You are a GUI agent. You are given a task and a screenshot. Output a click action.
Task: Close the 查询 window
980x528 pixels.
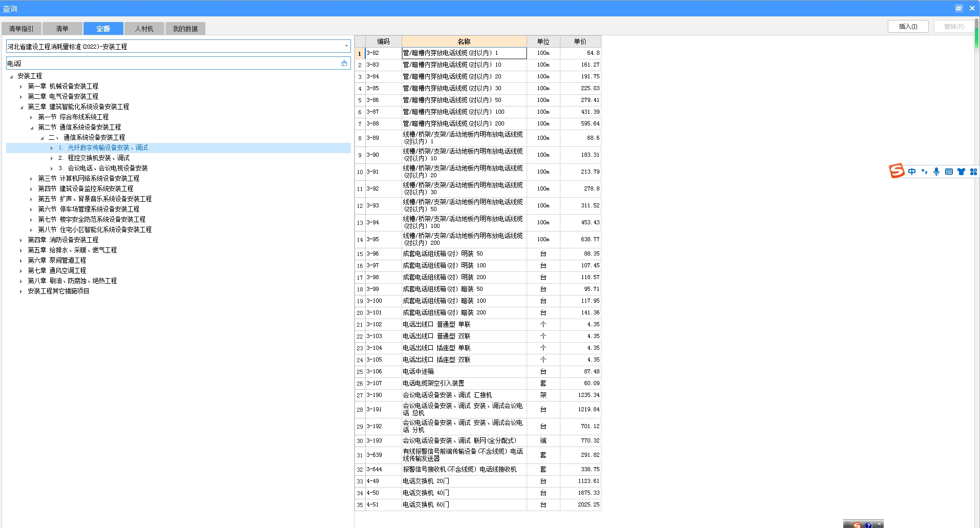[x=972, y=8]
